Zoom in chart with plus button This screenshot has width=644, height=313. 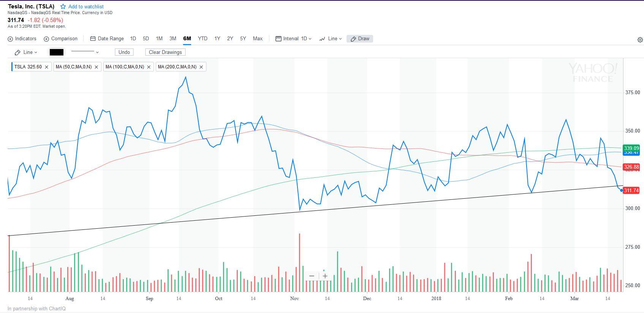pyautogui.click(x=325, y=276)
